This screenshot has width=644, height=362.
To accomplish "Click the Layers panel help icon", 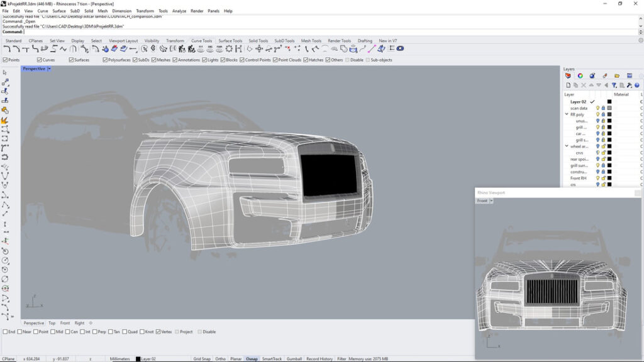I will (636, 85).
